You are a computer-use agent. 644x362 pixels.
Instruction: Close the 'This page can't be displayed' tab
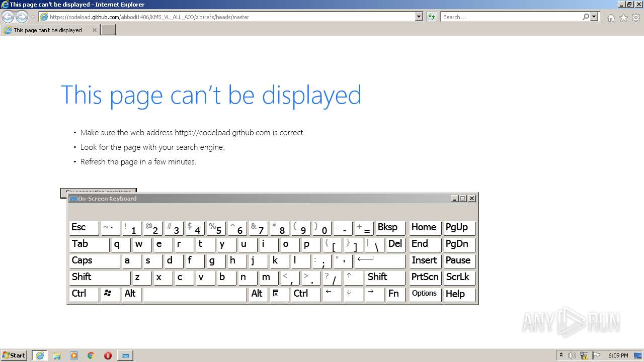(x=94, y=30)
